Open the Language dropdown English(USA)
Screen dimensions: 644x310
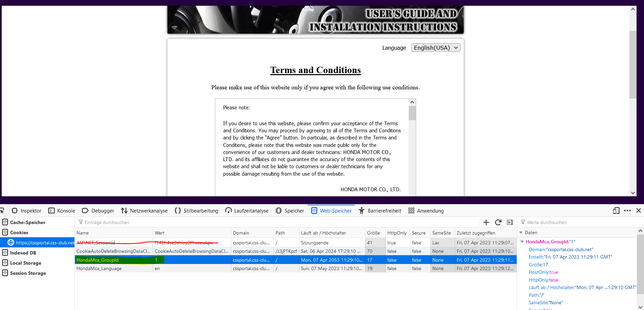[x=435, y=48]
